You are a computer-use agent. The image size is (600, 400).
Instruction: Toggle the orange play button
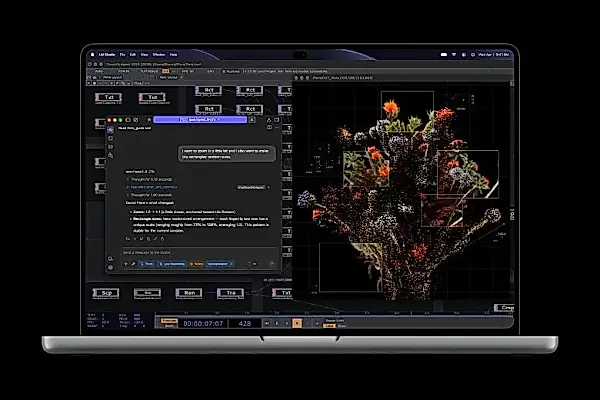point(297,323)
